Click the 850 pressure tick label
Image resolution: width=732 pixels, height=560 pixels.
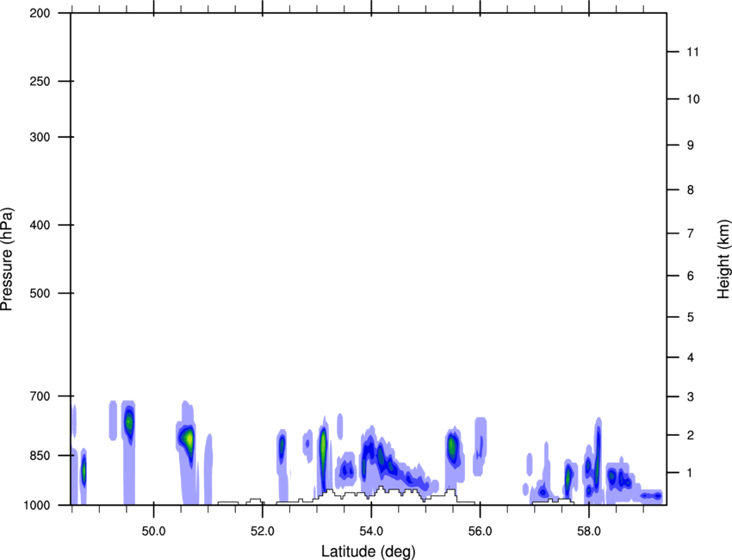point(40,456)
